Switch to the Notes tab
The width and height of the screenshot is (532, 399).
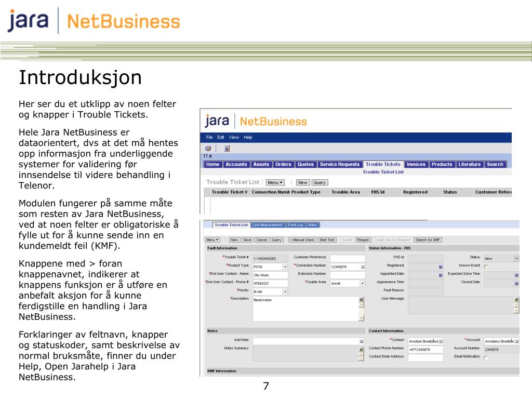(312, 225)
